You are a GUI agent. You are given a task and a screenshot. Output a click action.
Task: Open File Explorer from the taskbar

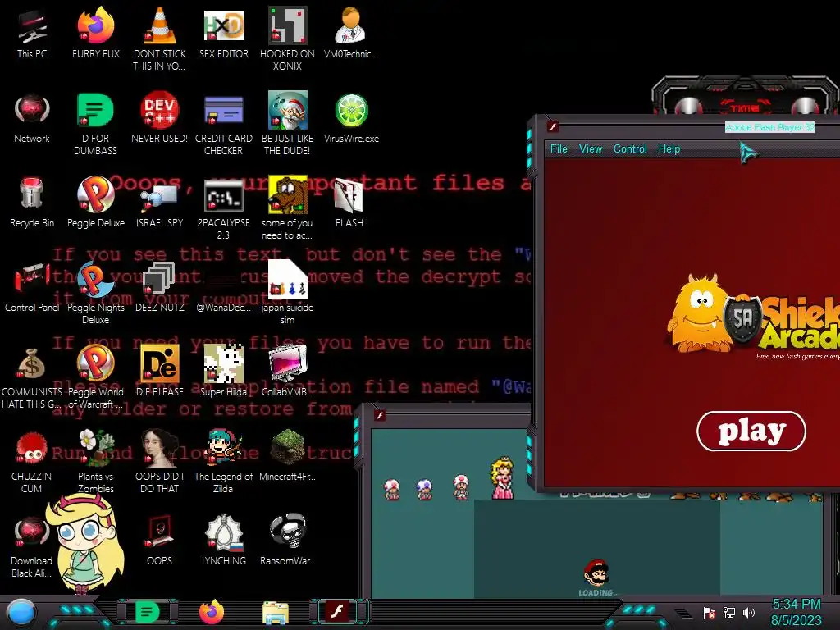(x=276, y=613)
